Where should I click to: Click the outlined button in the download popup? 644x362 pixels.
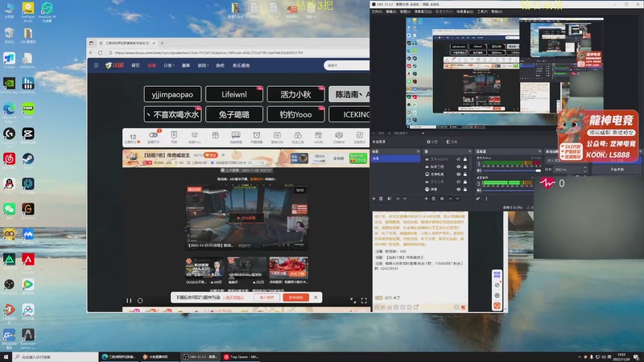tap(267, 297)
